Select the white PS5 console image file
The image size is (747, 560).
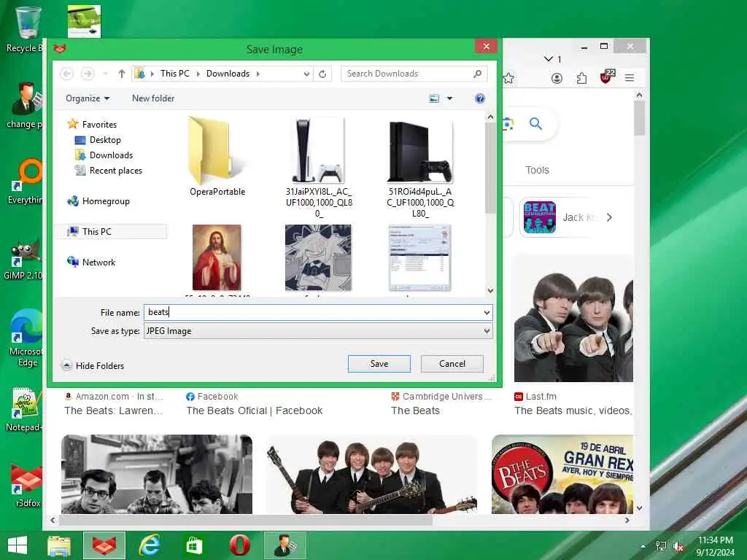319,168
